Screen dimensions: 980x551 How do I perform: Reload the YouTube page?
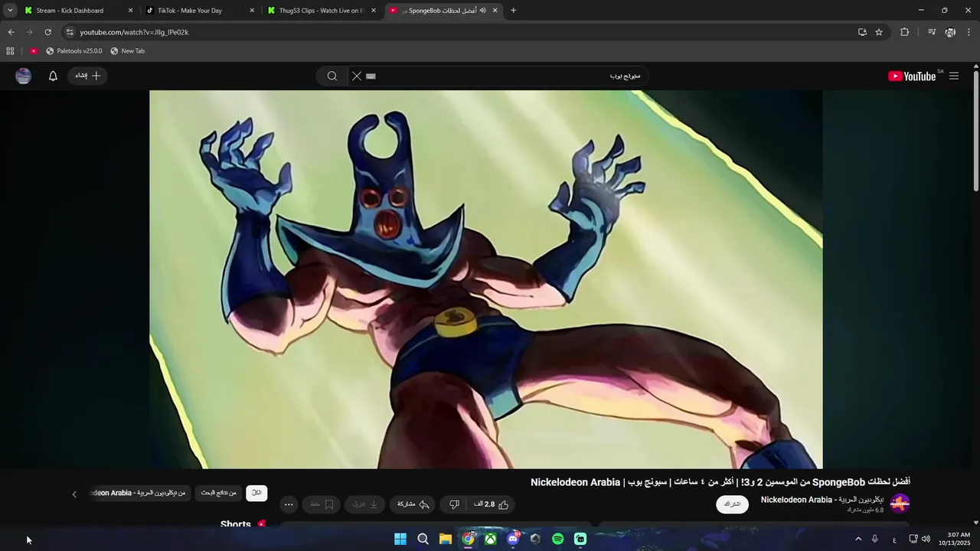pyautogui.click(x=47, y=32)
